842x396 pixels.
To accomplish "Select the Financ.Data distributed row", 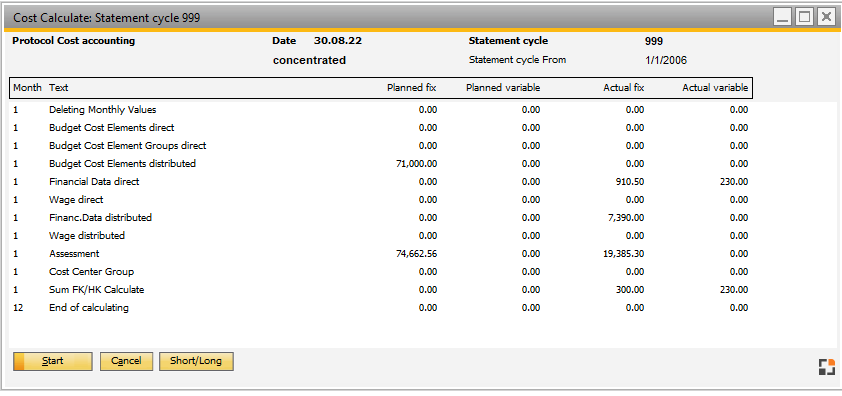I will (x=380, y=218).
